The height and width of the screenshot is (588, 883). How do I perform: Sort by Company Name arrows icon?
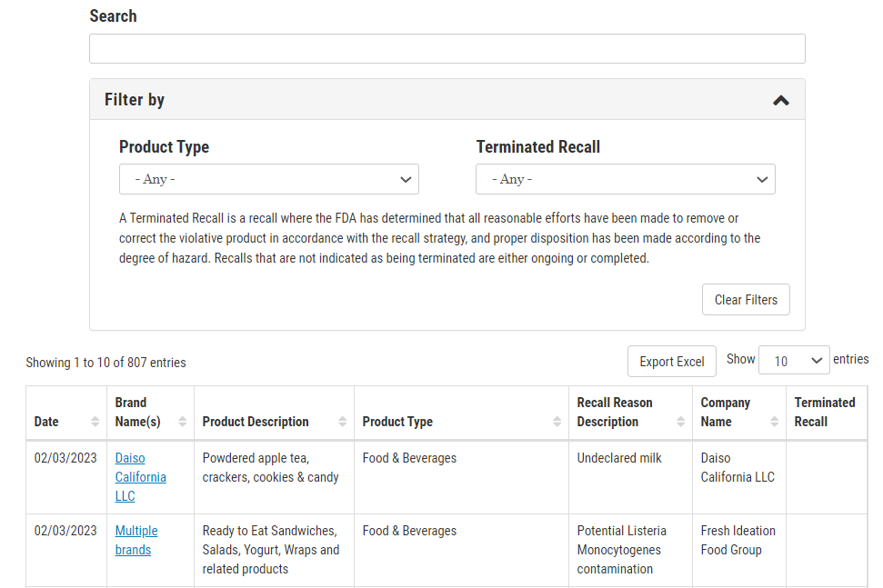pos(774,422)
